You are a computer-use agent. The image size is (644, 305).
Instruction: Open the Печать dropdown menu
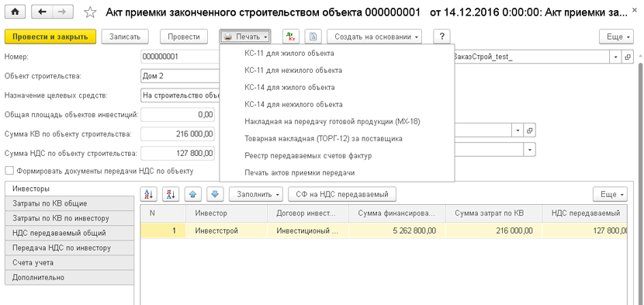tap(245, 36)
